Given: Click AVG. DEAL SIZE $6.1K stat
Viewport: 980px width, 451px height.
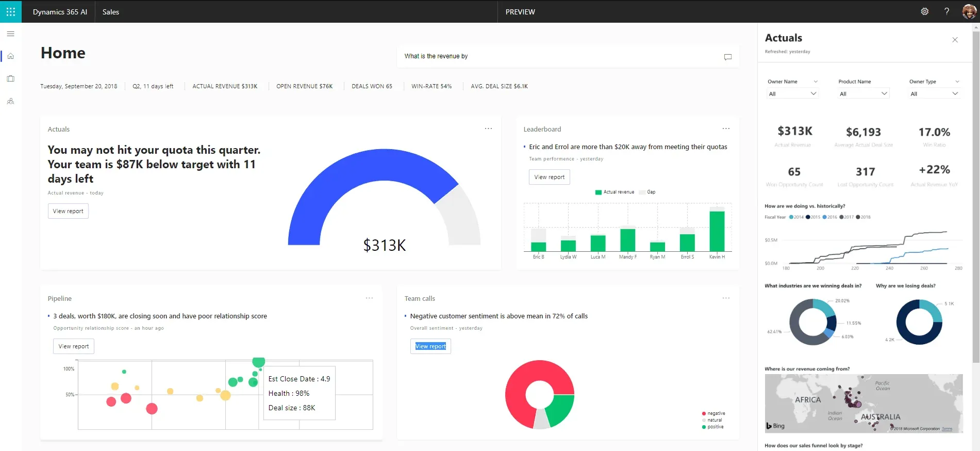Looking at the screenshot, I should click(499, 86).
